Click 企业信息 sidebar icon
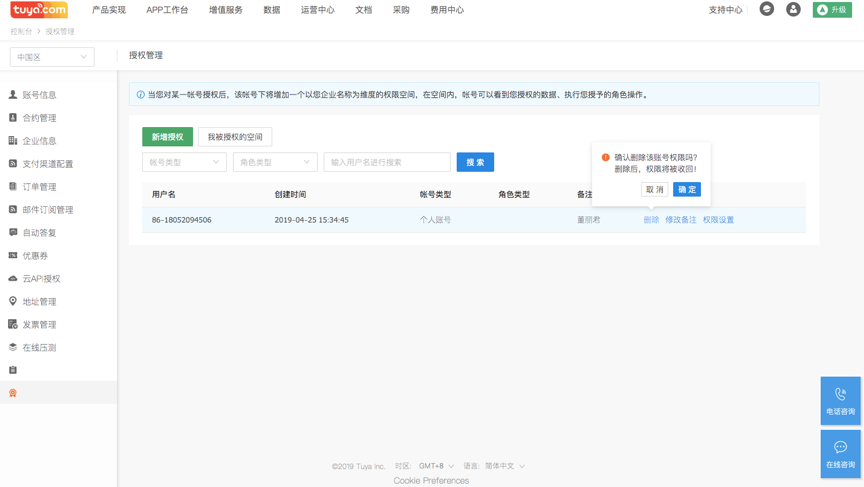Viewport: 864px width, 487px height. (x=13, y=140)
